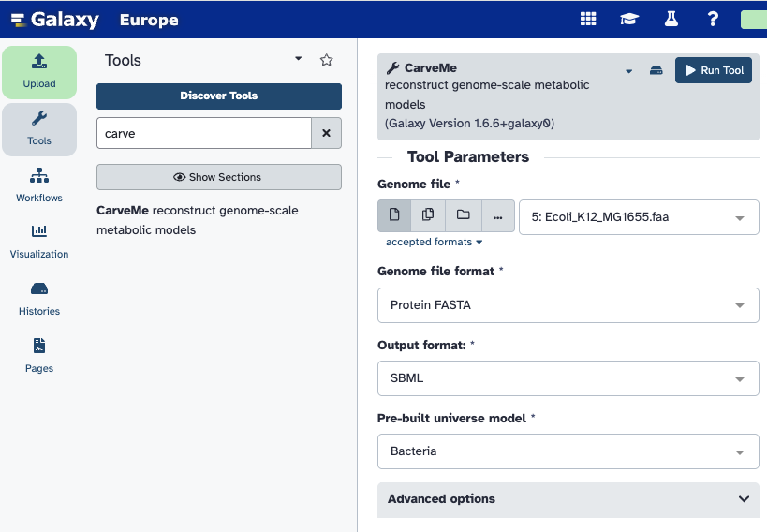Screen dimensions: 767x532
Task: Expand the accepted formats link
Action: [x=434, y=243]
